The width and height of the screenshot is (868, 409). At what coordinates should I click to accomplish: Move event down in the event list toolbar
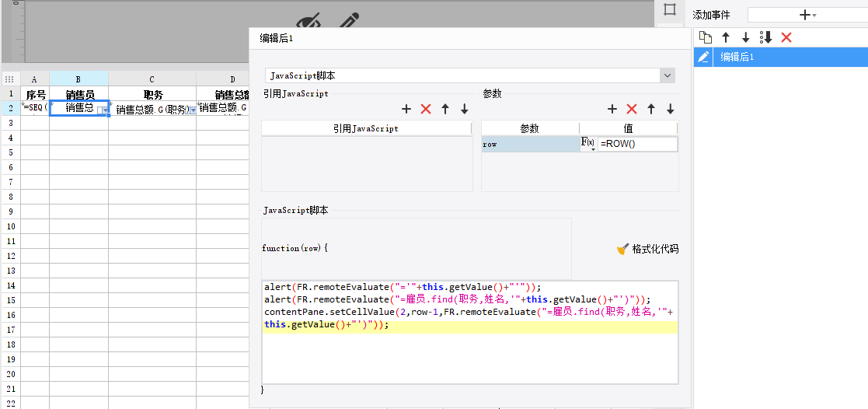click(x=746, y=37)
